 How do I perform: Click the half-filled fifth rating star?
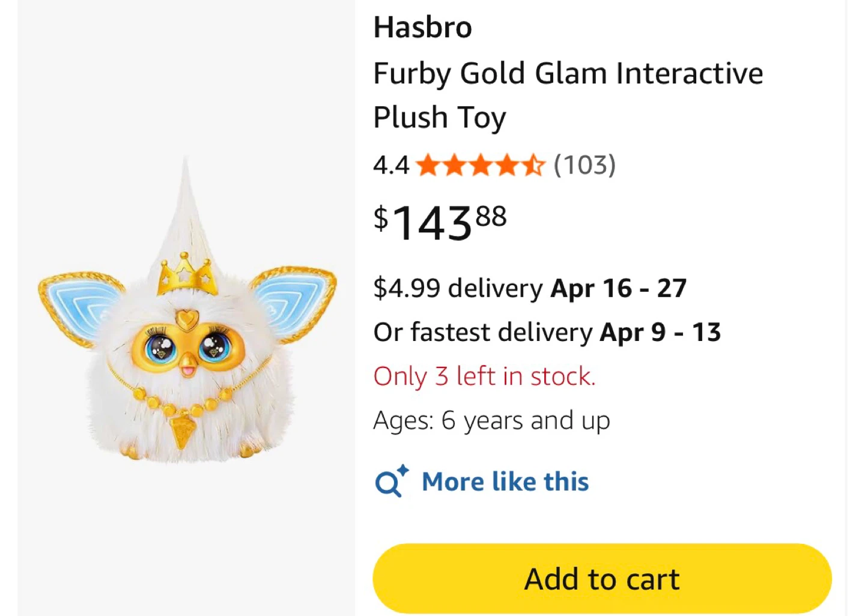[532, 165]
